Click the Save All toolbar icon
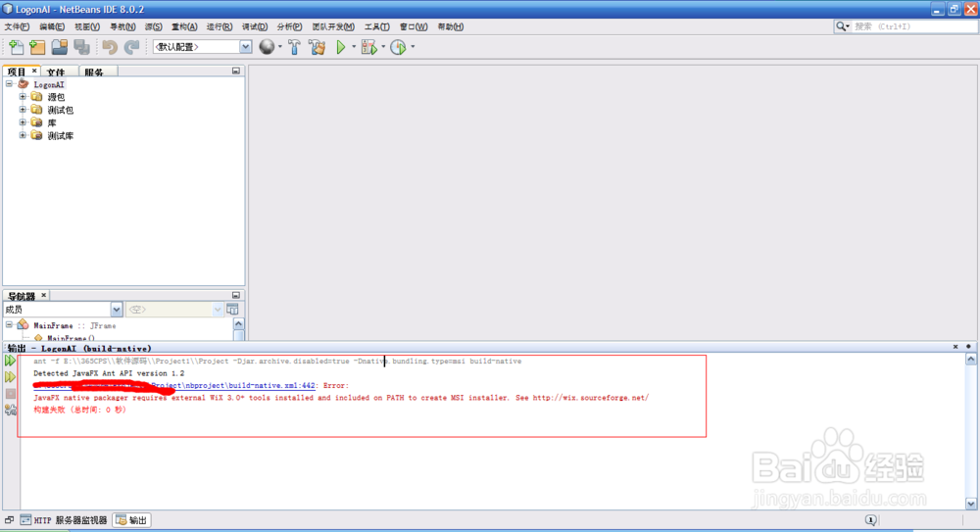The width and height of the screenshot is (980, 532). coord(81,47)
